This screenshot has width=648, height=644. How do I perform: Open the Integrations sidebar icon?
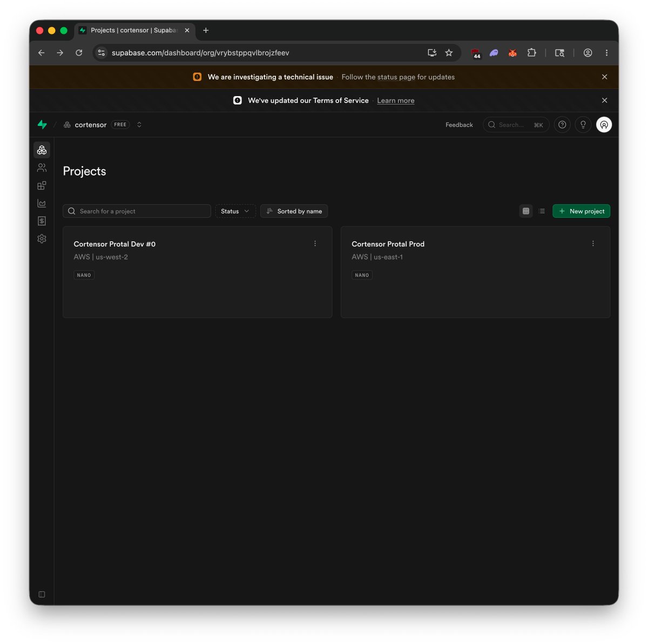click(x=42, y=186)
